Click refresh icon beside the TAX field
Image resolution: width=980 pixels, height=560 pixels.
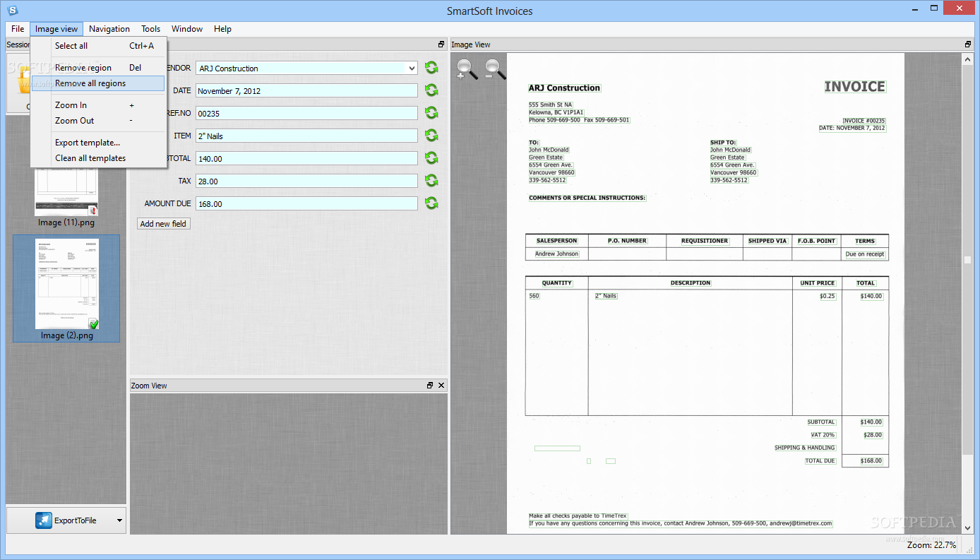click(x=431, y=181)
